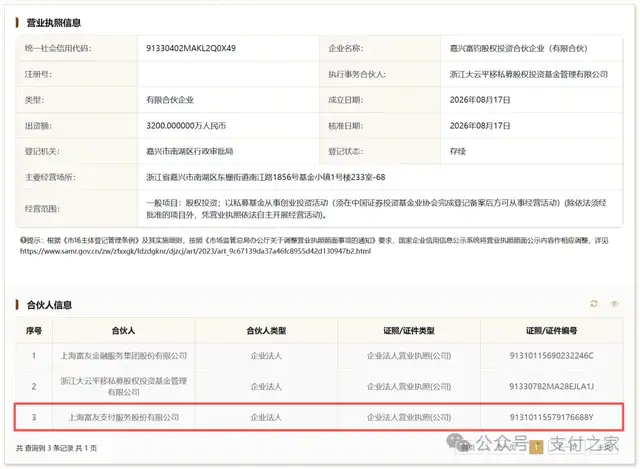The width and height of the screenshot is (640, 469).
Task: Click the 执行事务合伙人 label
Action: [357, 74]
